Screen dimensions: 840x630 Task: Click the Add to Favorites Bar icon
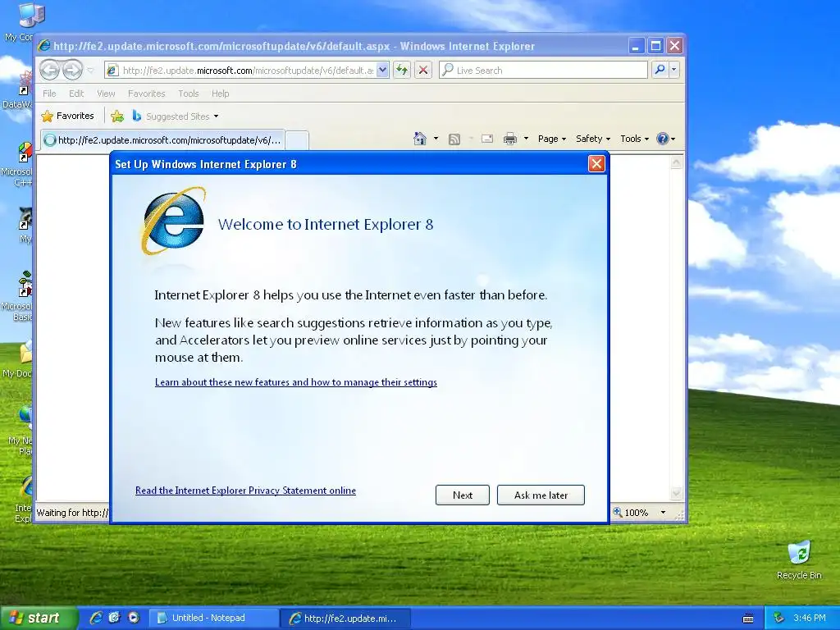(x=117, y=116)
